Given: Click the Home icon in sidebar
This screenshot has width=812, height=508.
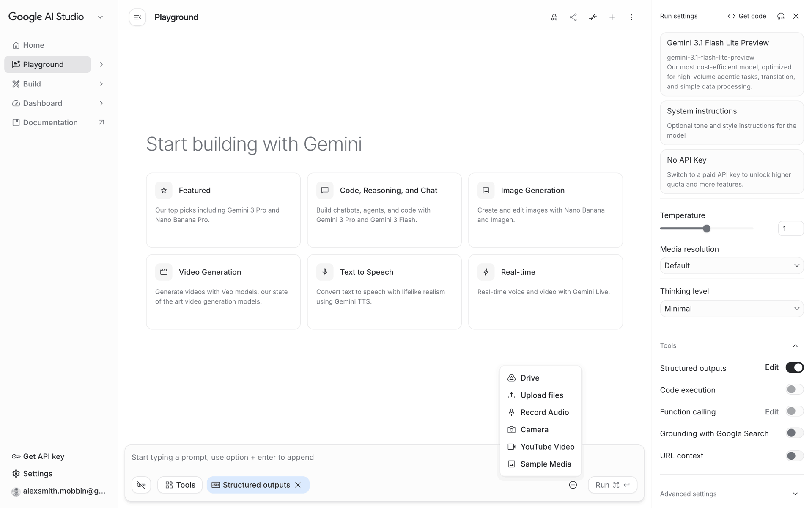Looking at the screenshot, I should click(16, 45).
